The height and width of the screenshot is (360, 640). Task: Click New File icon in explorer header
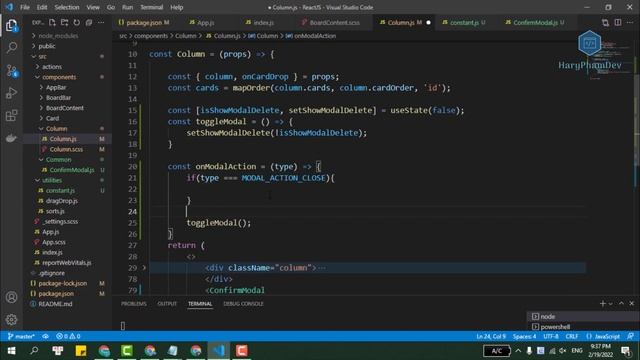coord(52,22)
